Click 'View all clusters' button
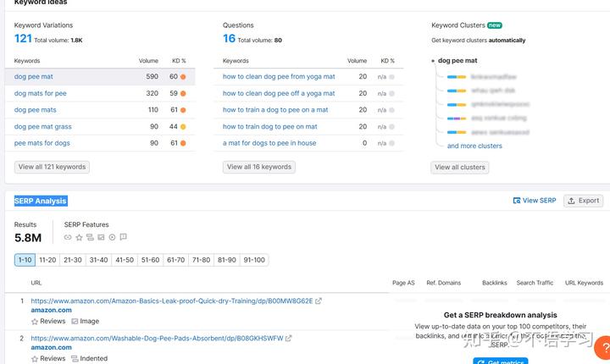 (460, 168)
